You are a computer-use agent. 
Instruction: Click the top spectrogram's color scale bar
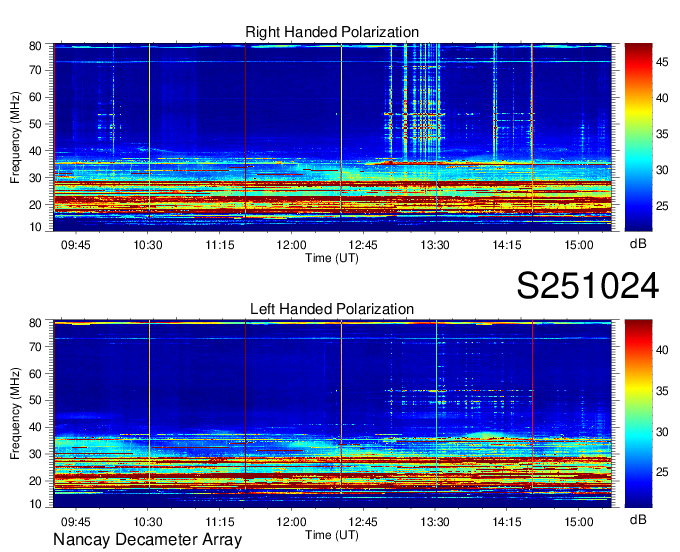tap(638, 138)
